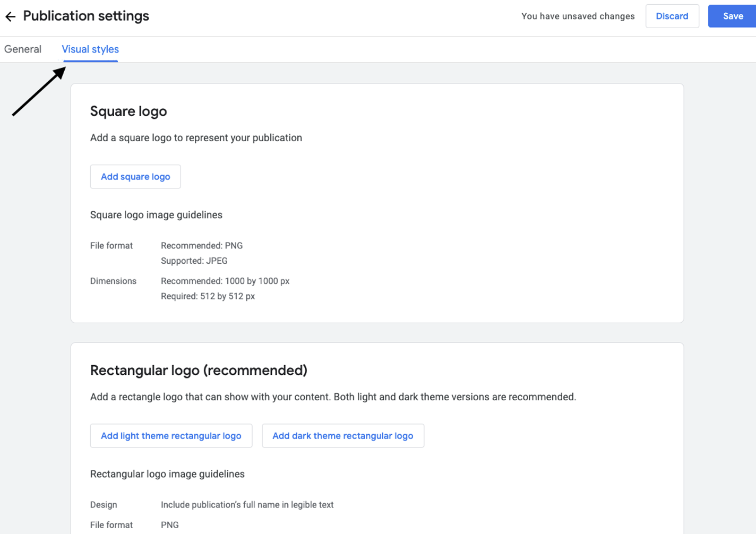
Task: Click Rectangular logo image guidelines label
Action: [167, 473]
